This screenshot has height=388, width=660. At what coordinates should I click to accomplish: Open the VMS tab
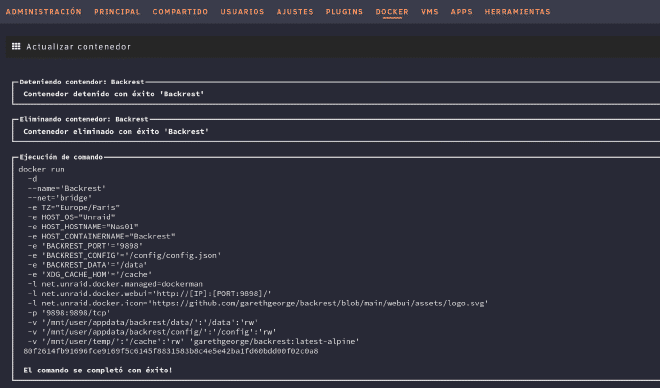[430, 12]
